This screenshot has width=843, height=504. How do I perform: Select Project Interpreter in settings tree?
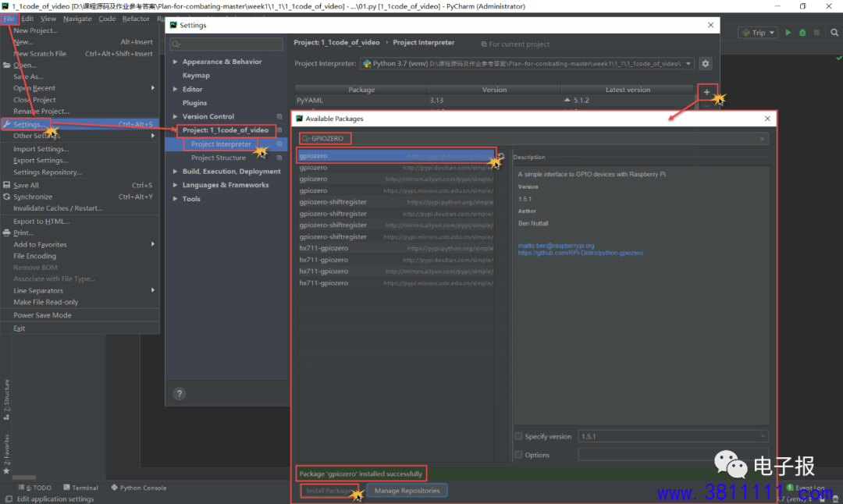[221, 144]
